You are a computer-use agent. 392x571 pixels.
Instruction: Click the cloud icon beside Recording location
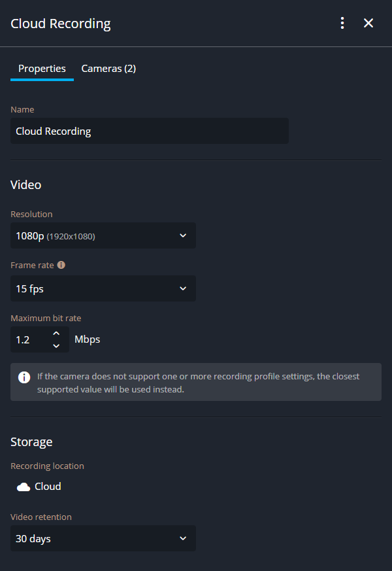pos(22,486)
